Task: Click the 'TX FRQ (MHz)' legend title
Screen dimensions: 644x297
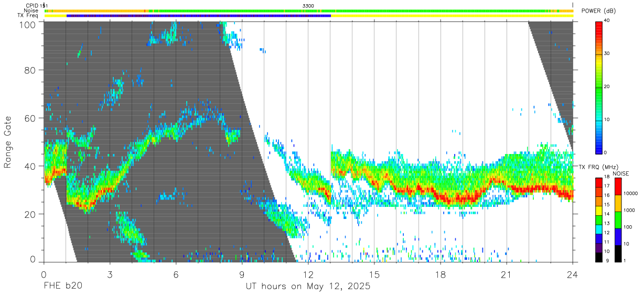Action: coord(598,167)
